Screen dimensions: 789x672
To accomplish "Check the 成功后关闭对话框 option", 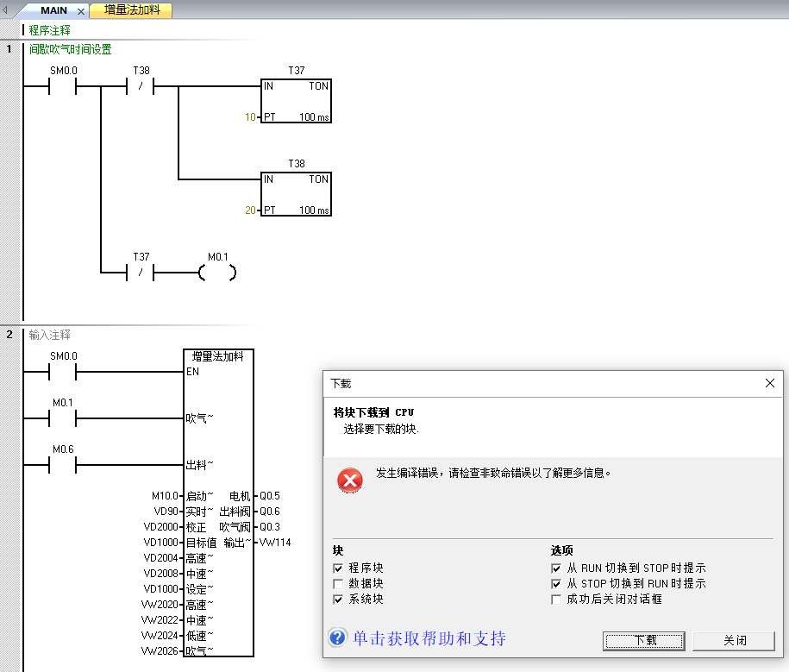I will pos(556,600).
